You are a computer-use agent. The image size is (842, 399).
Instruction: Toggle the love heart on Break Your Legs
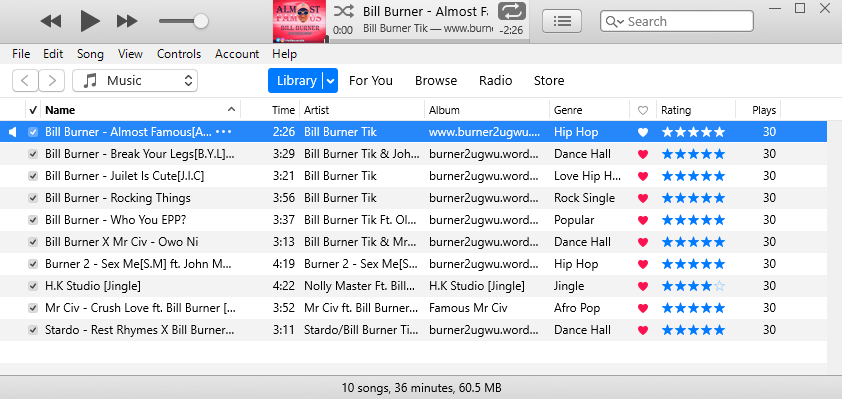pos(643,155)
